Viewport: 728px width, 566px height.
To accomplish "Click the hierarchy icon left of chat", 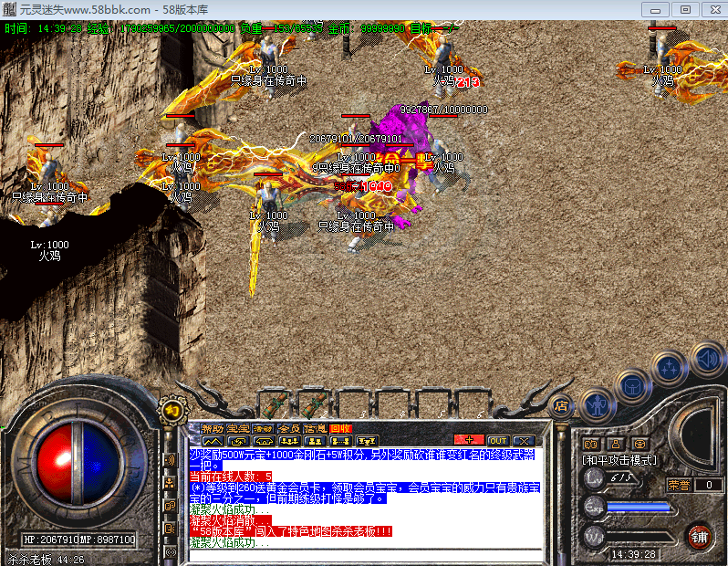I will [x=170, y=483].
